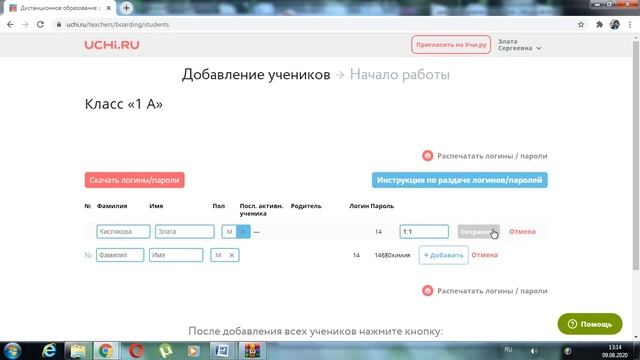Click the top printer icon for Распечатать логины
The image size is (640, 360).
coord(427,156)
